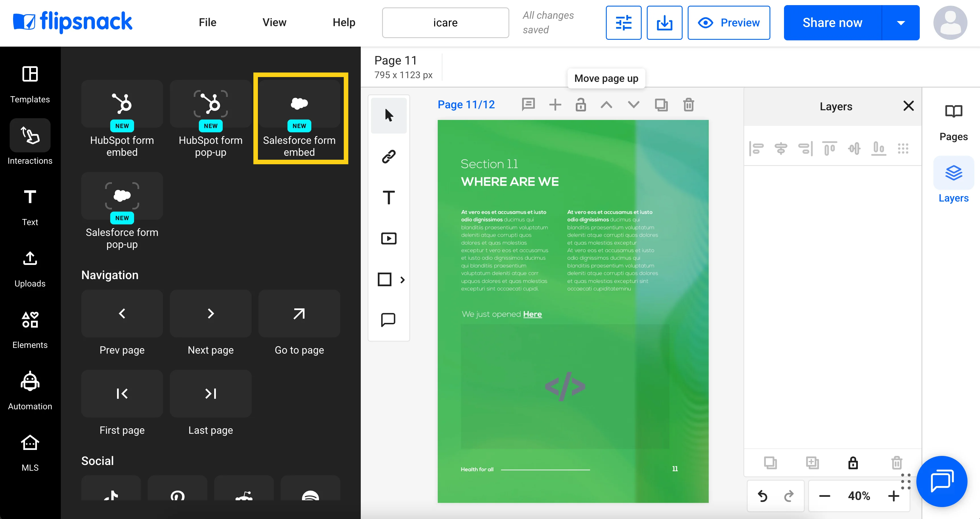Viewport: 980px width, 519px height.
Task: Click the Preview button
Action: [x=729, y=23]
